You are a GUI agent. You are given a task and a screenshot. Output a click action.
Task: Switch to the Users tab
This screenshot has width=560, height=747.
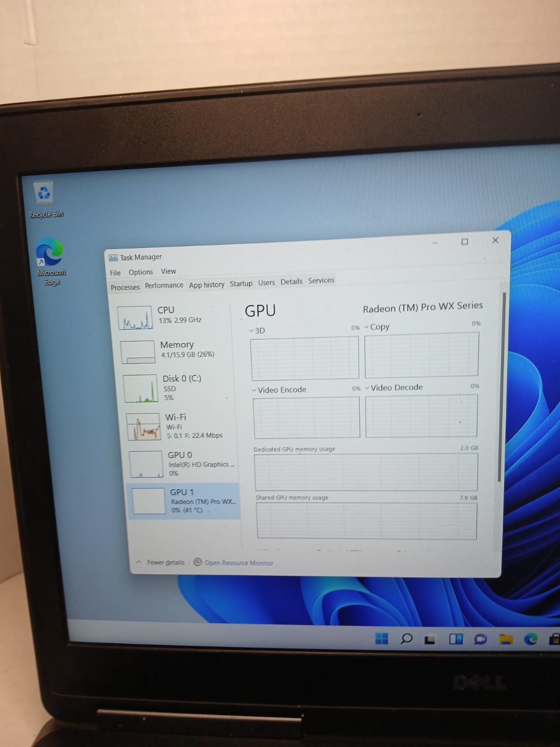click(266, 282)
